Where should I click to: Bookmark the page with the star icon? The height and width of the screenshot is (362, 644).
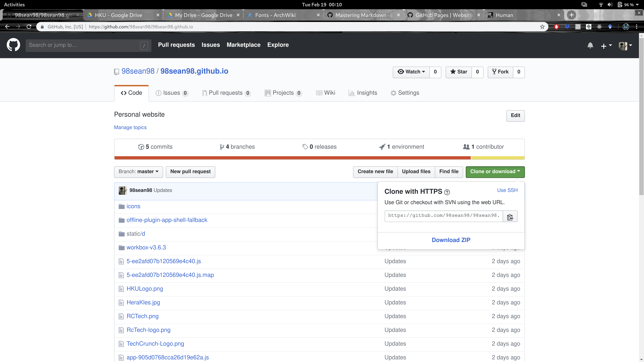[x=542, y=27]
